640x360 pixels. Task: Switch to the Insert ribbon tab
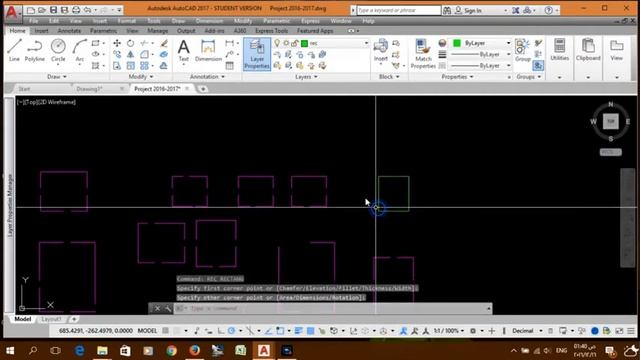pos(41,31)
